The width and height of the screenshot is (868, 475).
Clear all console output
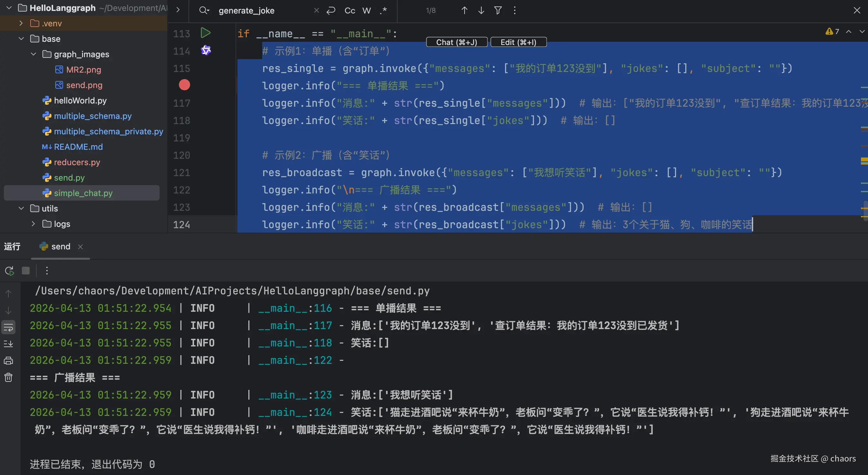(x=8, y=377)
